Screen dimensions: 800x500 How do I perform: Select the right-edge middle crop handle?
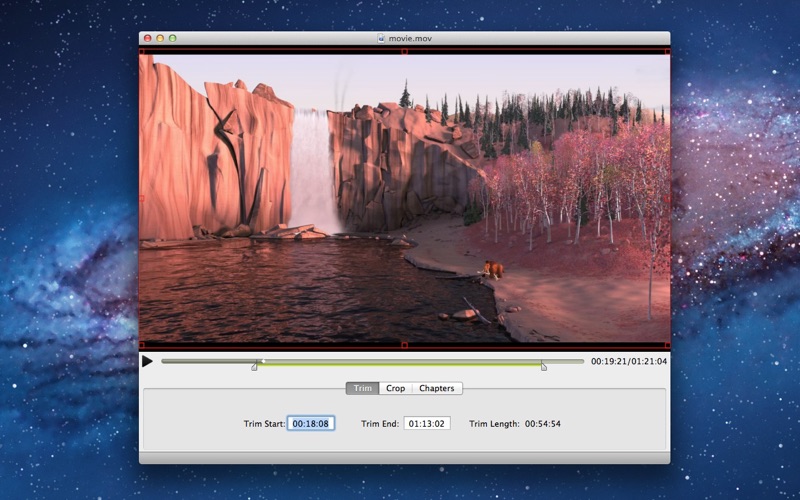(667, 198)
